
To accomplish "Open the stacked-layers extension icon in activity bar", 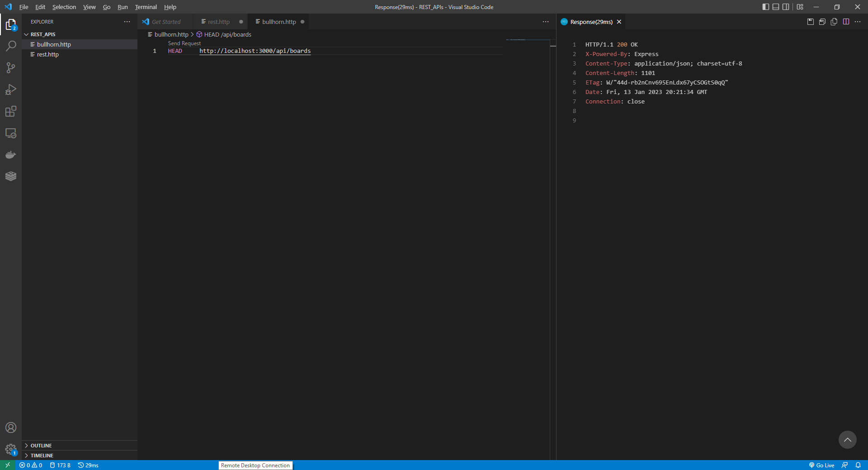I will coord(11,176).
